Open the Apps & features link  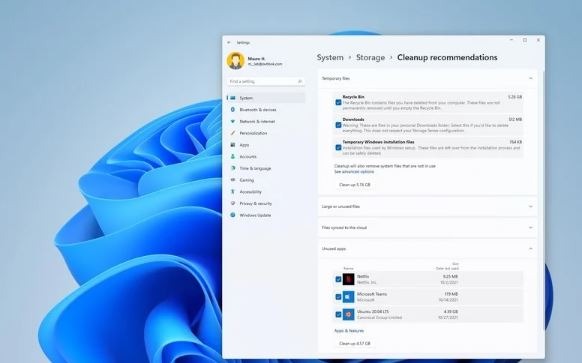click(349, 330)
